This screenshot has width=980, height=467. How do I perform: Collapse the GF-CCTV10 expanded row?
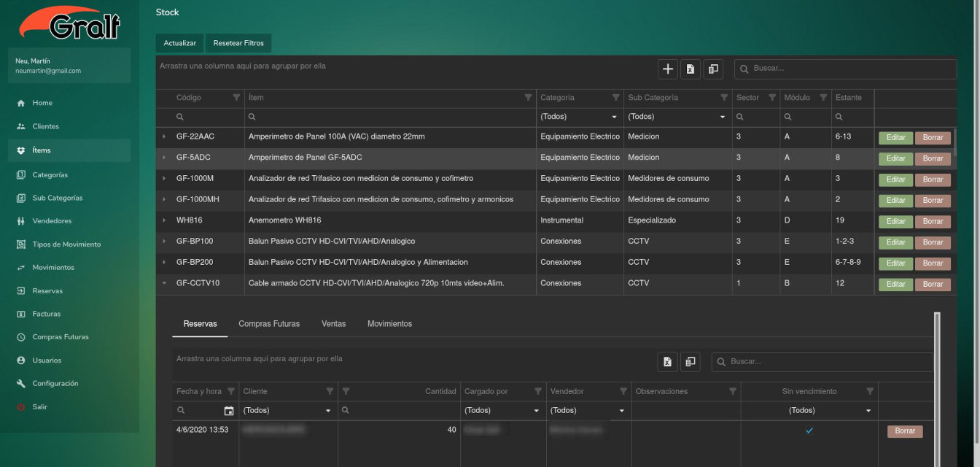(x=164, y=283)
